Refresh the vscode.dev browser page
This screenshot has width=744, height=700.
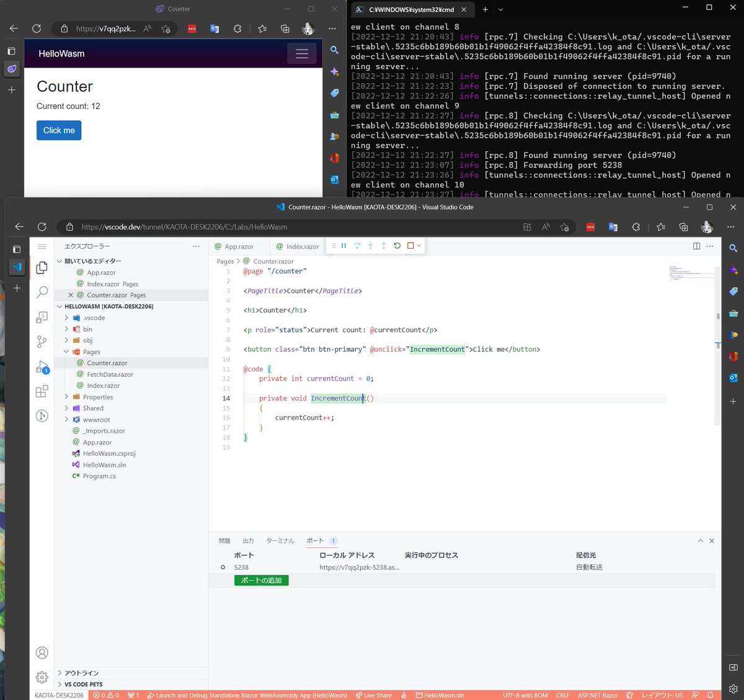point(42,227)
